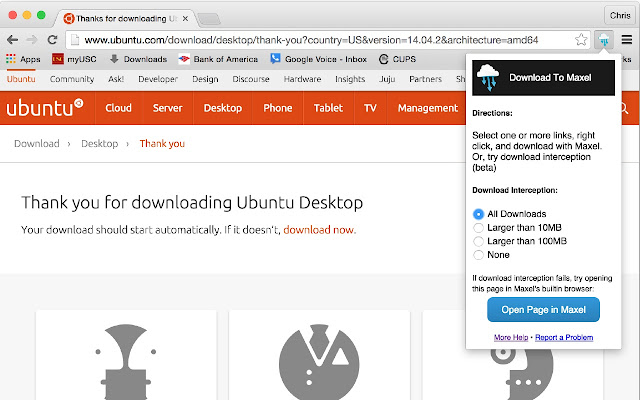Image resolution: width=640 pixels, height=400 pixels.
Task: Click the Thank you breadcrumb
Action: tap(162, 144)
